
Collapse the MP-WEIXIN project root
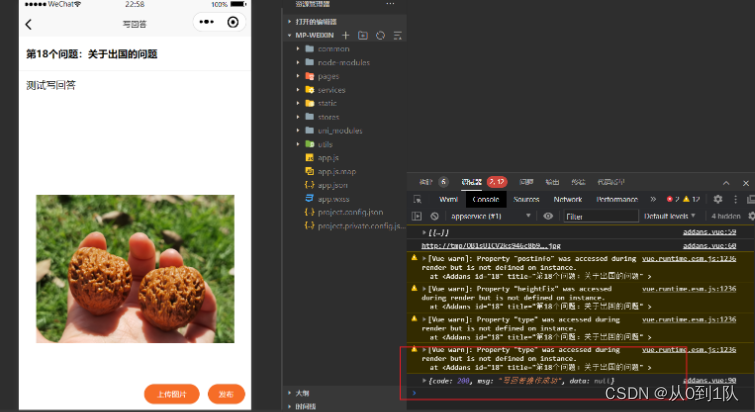tap(289, 35)
